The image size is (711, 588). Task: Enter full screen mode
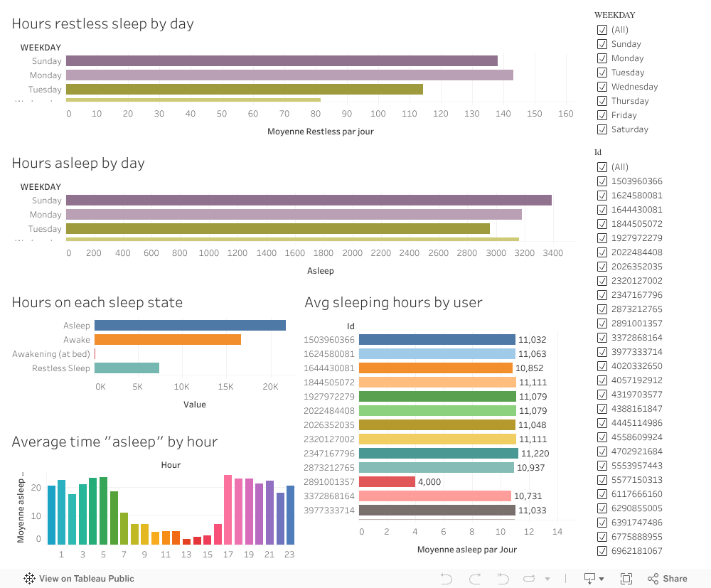(626, 579)
